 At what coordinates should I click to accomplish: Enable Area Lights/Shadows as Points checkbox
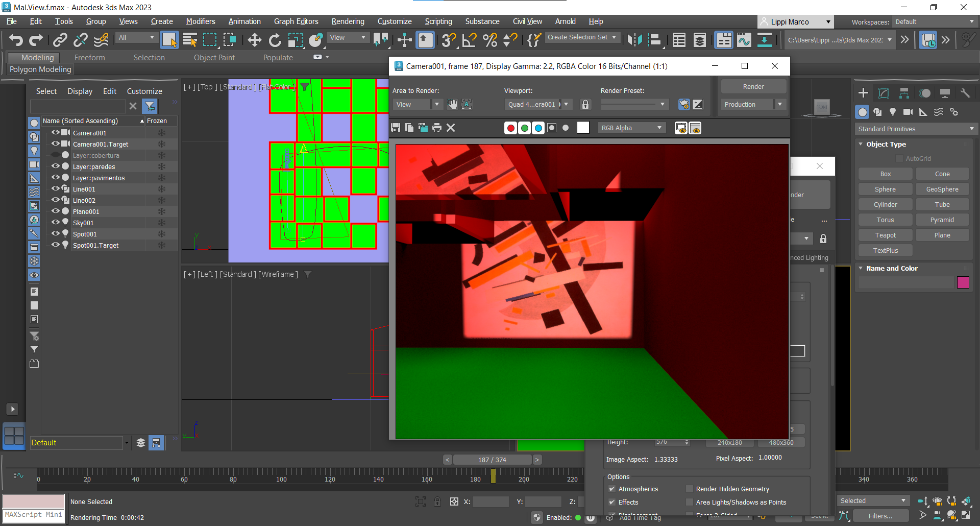tap(690, 502)
